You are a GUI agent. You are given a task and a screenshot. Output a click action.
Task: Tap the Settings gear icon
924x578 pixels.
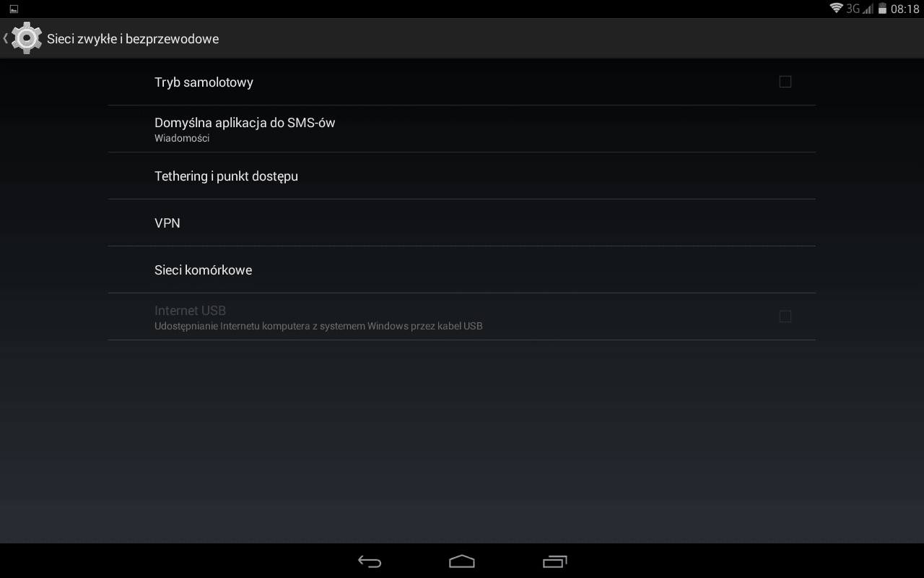(x=27, y=38)
